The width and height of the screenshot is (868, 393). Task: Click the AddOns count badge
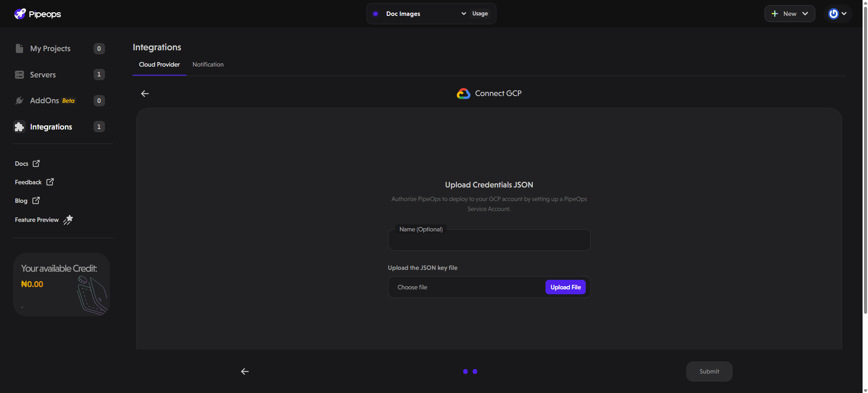click(x=99, y=101)
